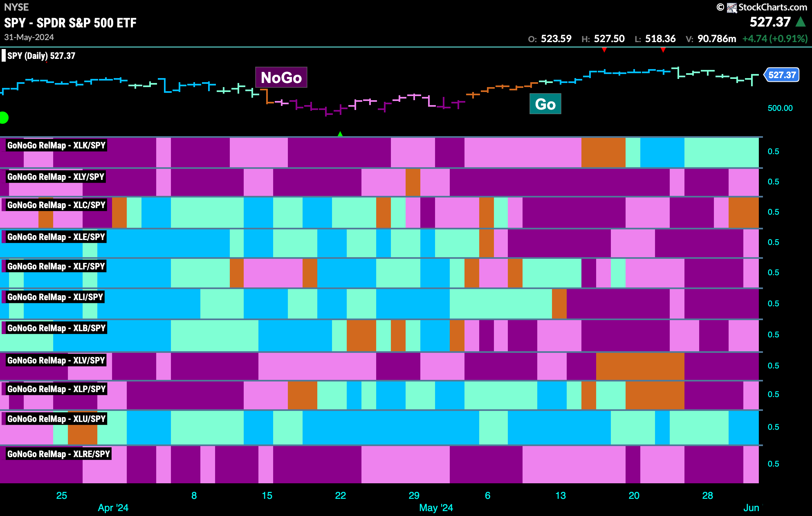Click the GoNoGo RelMap - XLE/SPY label
This screenshot has height=516, width=812.
56,237
